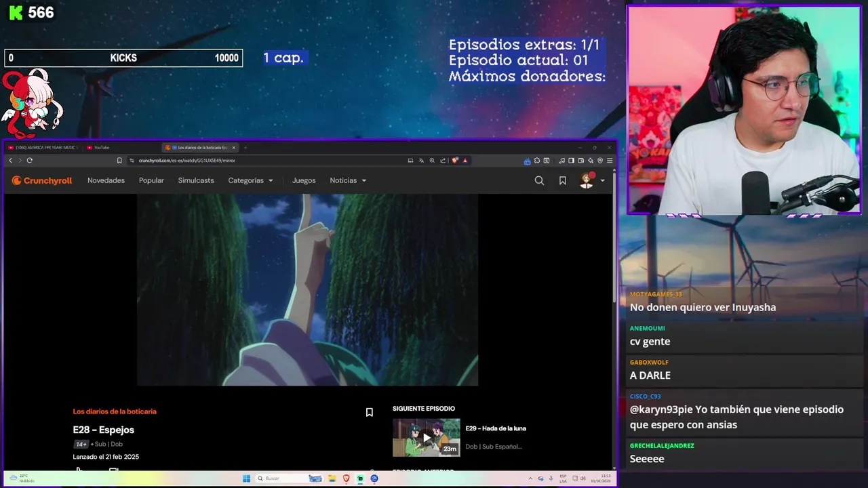This screenshot has height=488, width=868.
Task: Open the Crunchyroll watchlist bookmark icon in header
Action: tap(562, 180)
